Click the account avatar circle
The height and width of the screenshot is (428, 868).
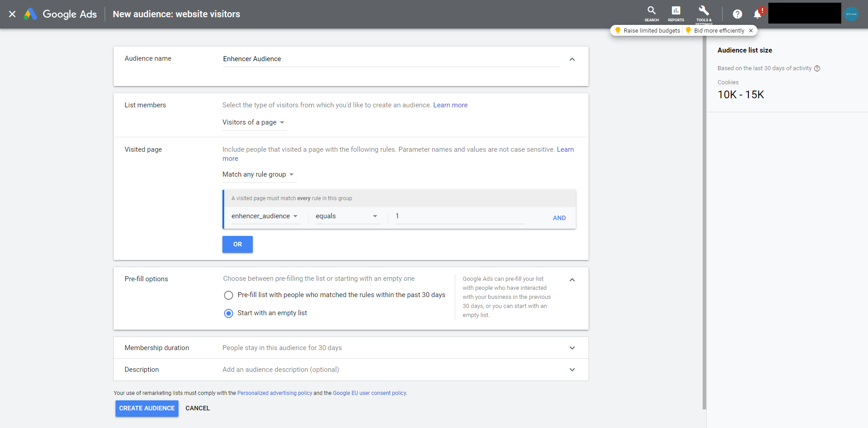851,14
